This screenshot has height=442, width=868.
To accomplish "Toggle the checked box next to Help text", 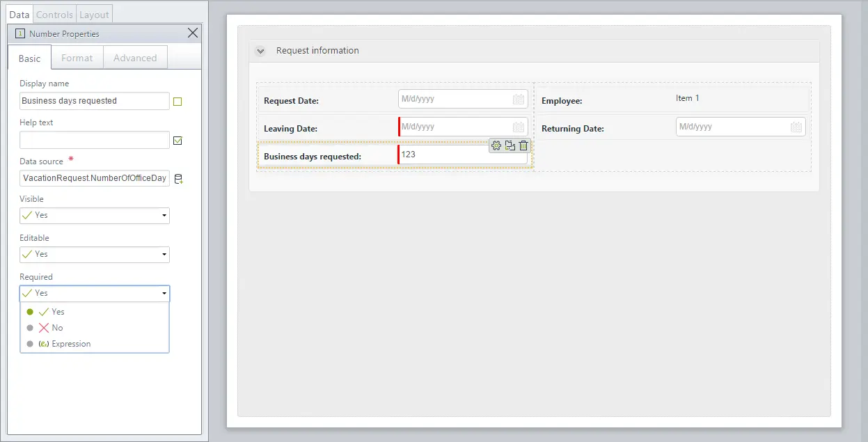I will (x=177, y=141).
